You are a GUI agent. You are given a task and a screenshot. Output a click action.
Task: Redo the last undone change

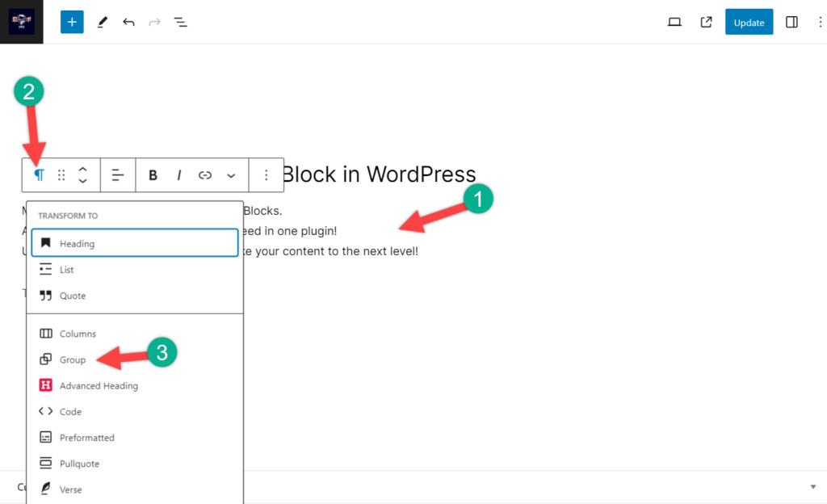(x=154, y=22)
